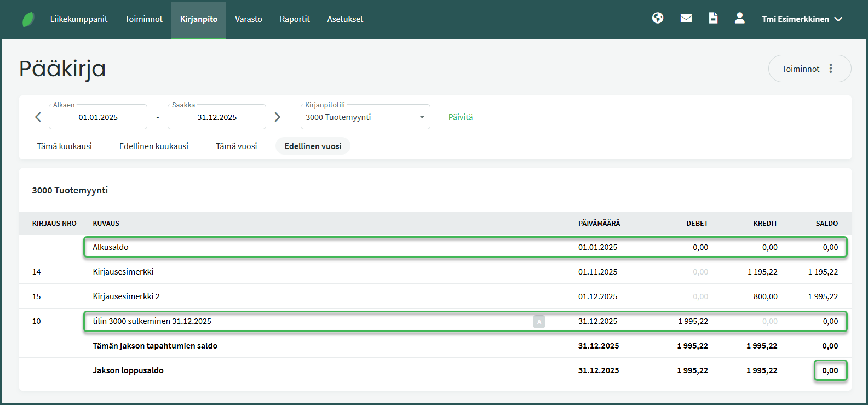Screen dimensions: 868x405
Task: Choose the Edellinen kuukausi filter
Action: tap(154, 146)
